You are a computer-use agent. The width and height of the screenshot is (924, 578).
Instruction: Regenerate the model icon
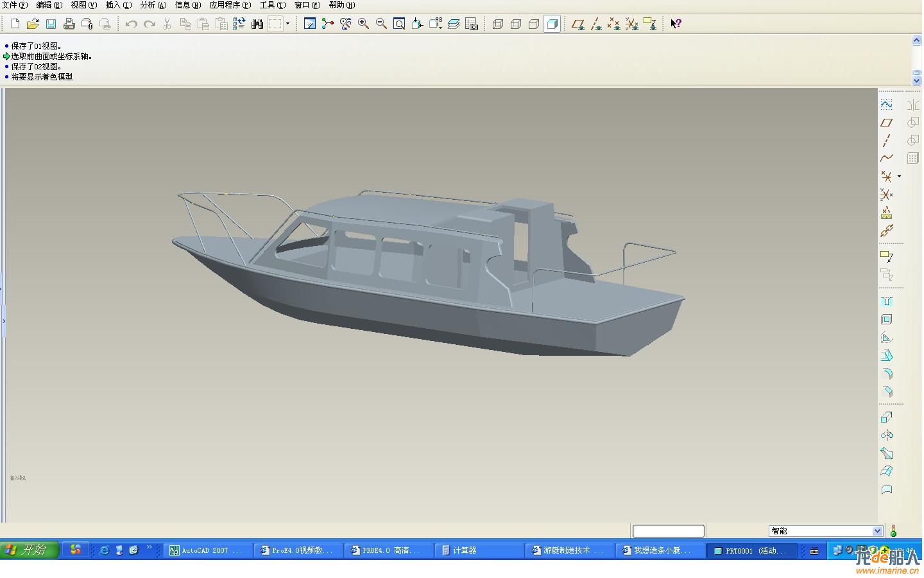(239, 24)
